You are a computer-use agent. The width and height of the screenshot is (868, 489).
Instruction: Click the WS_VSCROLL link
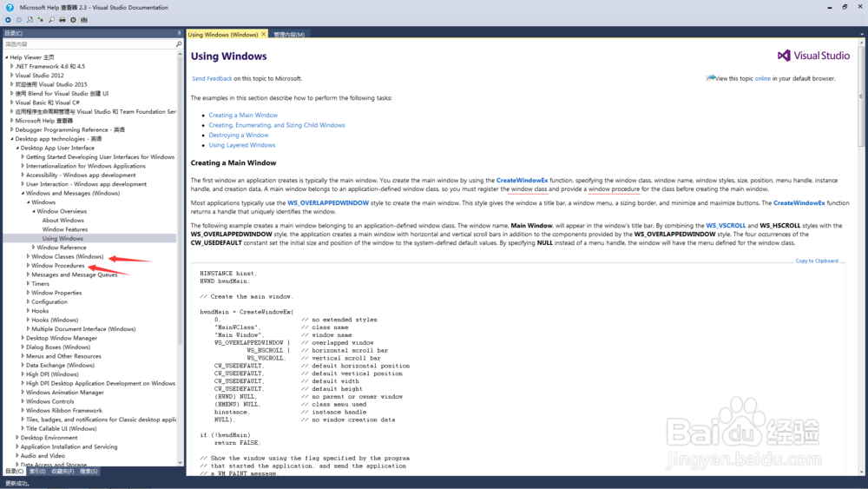pos(726,226)
